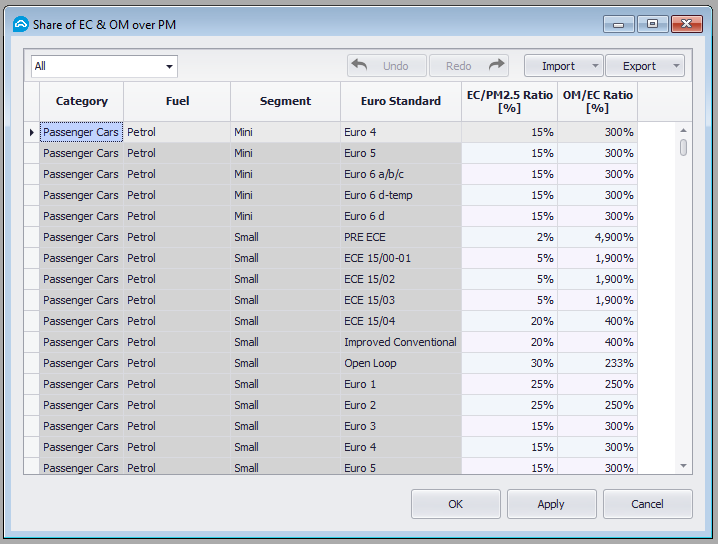Click the ECE 15/03 cell
Screen dimensions: 718x544
(x=401, y=300)
